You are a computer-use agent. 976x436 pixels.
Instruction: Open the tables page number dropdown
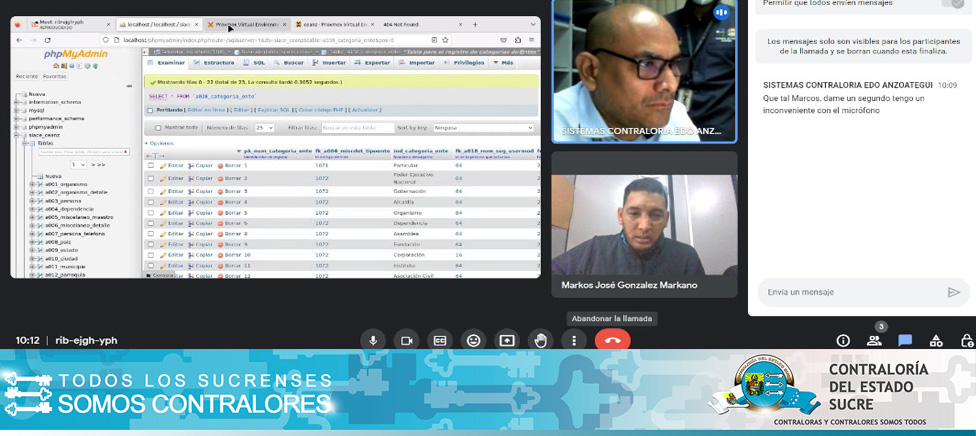pos(78,165)
